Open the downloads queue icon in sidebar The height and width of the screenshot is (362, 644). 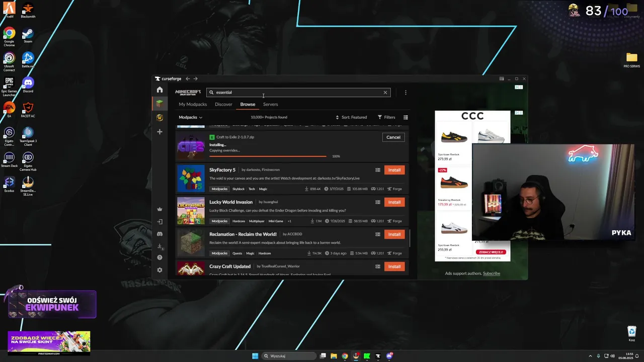pos(159,246)
